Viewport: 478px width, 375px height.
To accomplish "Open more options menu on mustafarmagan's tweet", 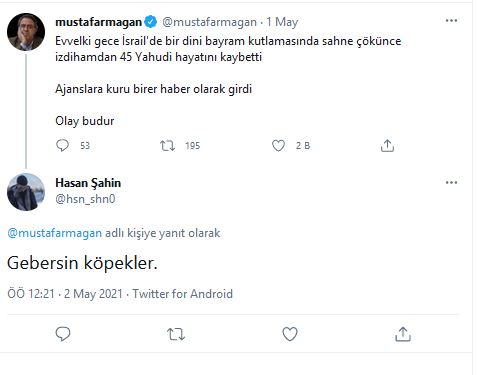I will coord(451,21).
